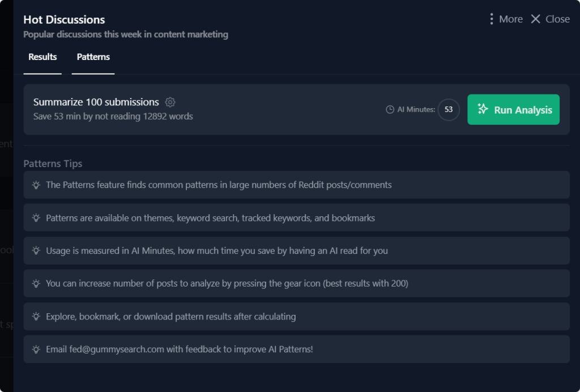
Task: Click the Summarize 100 submissions heading
Action: 97,102
